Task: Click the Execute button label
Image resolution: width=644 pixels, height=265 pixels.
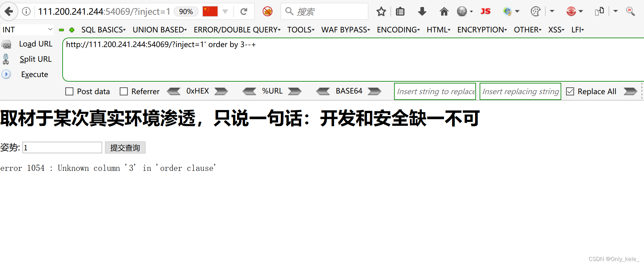Action: (x=35, y=74)
